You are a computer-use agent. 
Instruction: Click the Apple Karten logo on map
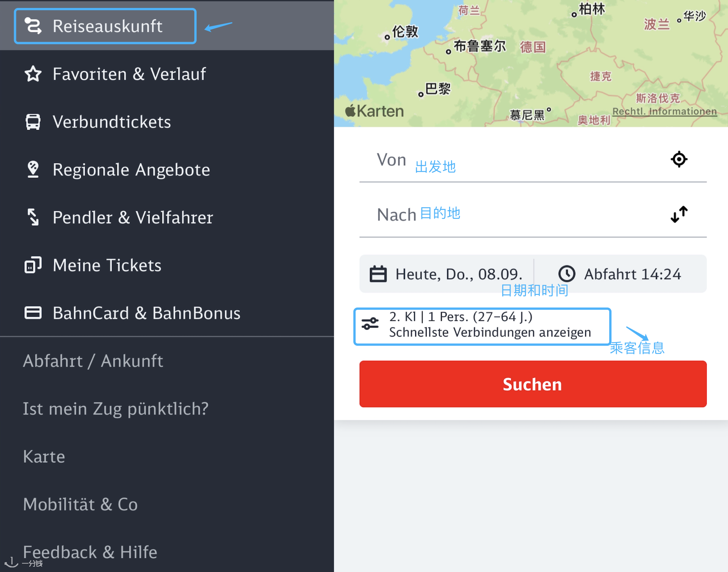[374, 111]
